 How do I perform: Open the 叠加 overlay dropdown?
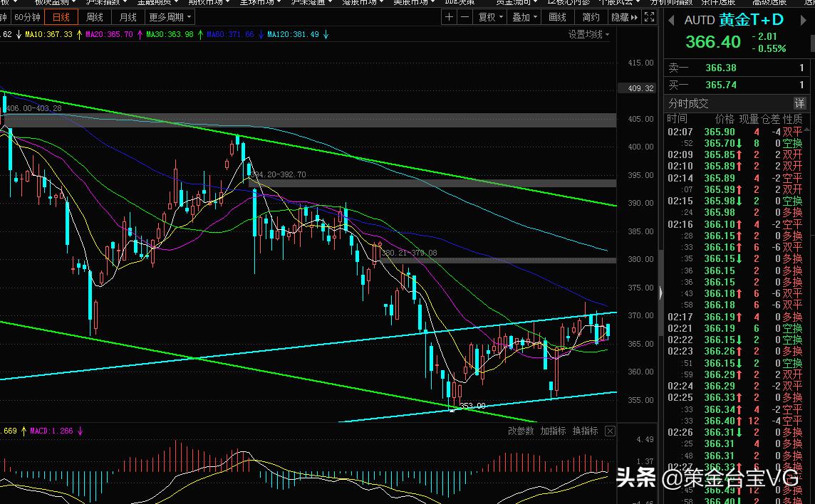(x=524, y=17)
